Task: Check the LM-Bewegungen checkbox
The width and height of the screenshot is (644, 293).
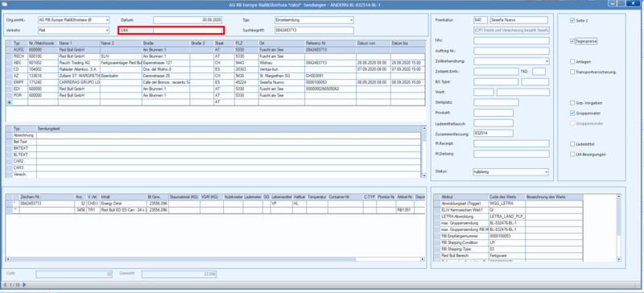Action: (572, 155)
